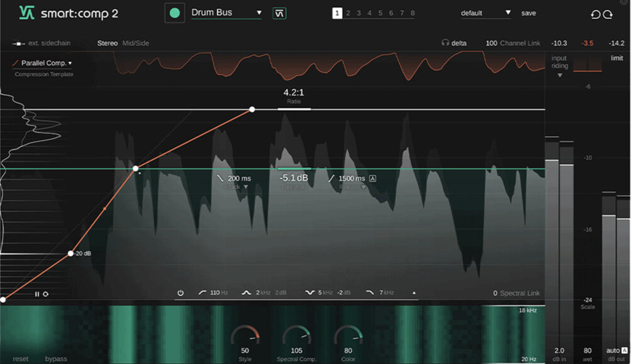Toggle the filter section power button

pyautogui.click(x=181, y=292)
